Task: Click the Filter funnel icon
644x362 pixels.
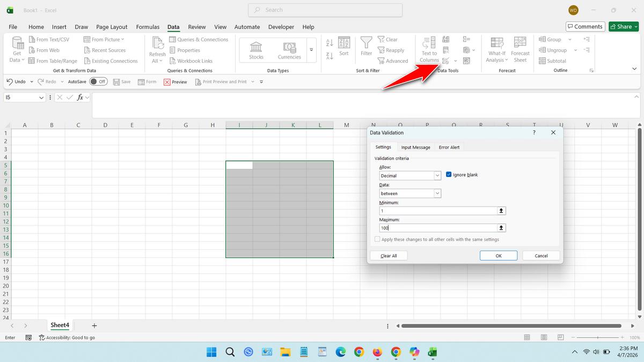Action: point(366,43)
